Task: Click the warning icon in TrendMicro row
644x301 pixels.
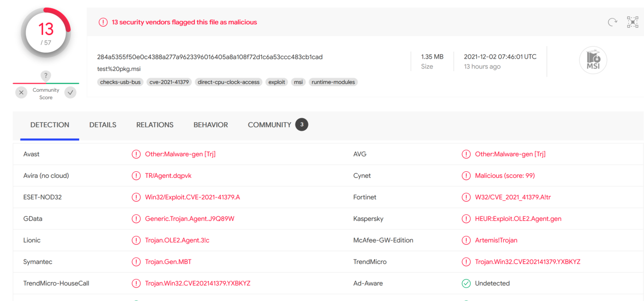Action: tap(466, 262)
